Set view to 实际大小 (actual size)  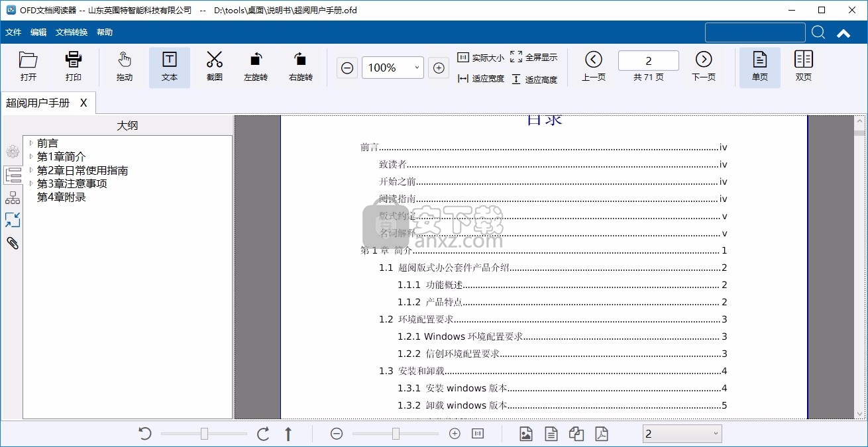point(481,58)
